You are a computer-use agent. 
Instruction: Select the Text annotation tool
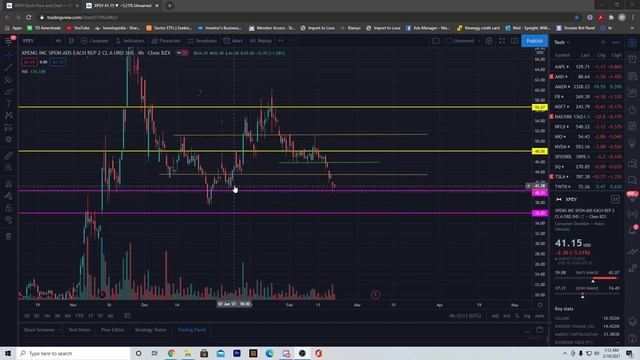tap(8, 104)
